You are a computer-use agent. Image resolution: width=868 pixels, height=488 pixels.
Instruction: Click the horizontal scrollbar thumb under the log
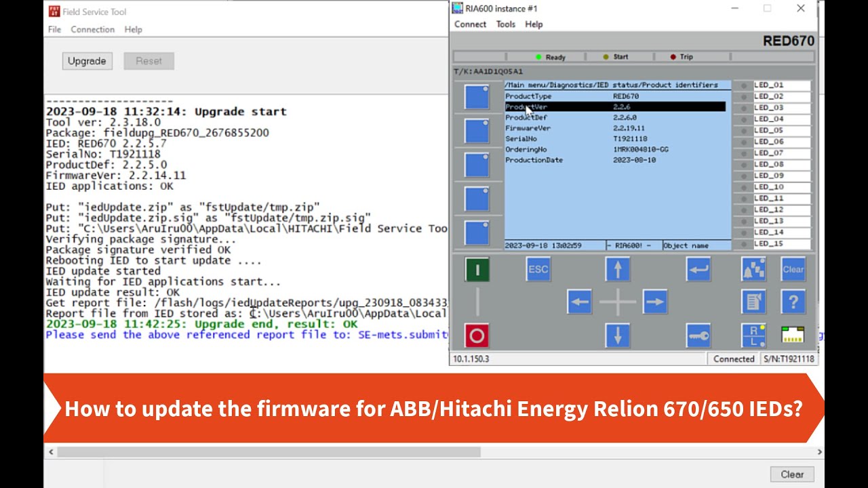(x=269, y=451)
